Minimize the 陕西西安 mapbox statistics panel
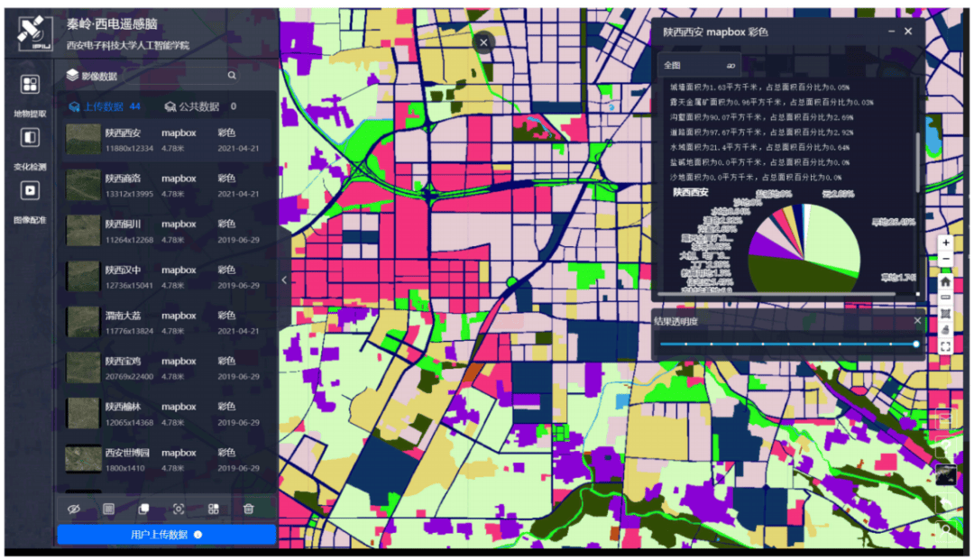Viewport: 974px width, 560px height. coord(891,32)
